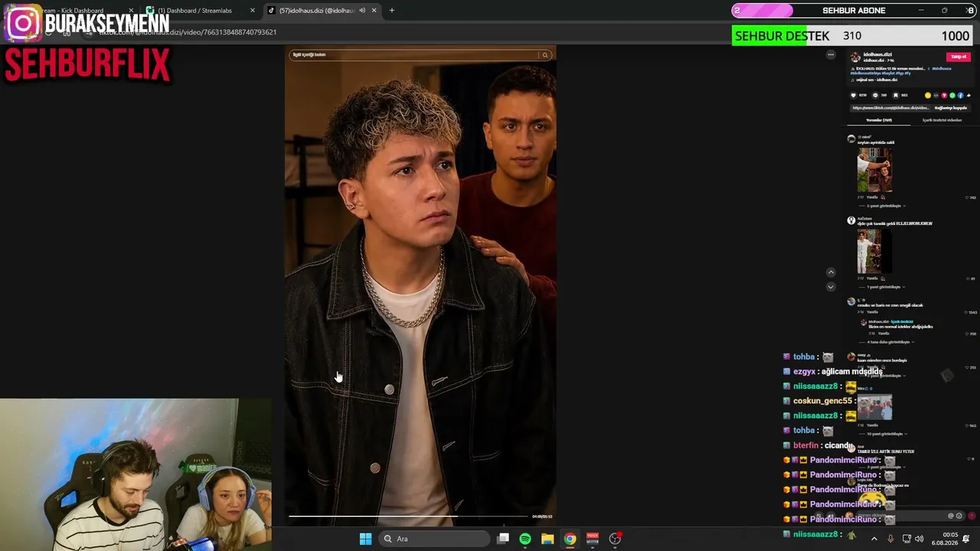This screenshot has width=980, height=551.
Task: Open the OBS icon with red notification dot
Action: pyautogui.click(x=615, y=539)
